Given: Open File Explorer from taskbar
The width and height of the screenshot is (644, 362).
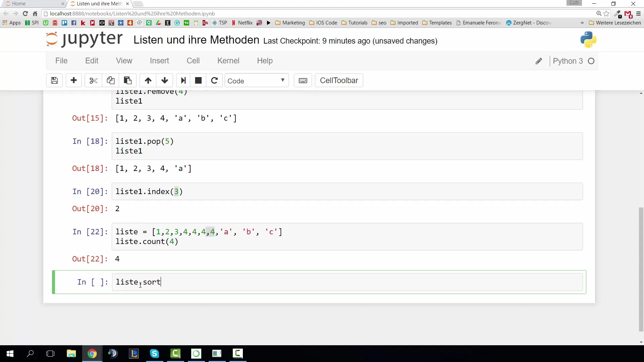Looking at the screenshot, I should click(x=71, y=354).
